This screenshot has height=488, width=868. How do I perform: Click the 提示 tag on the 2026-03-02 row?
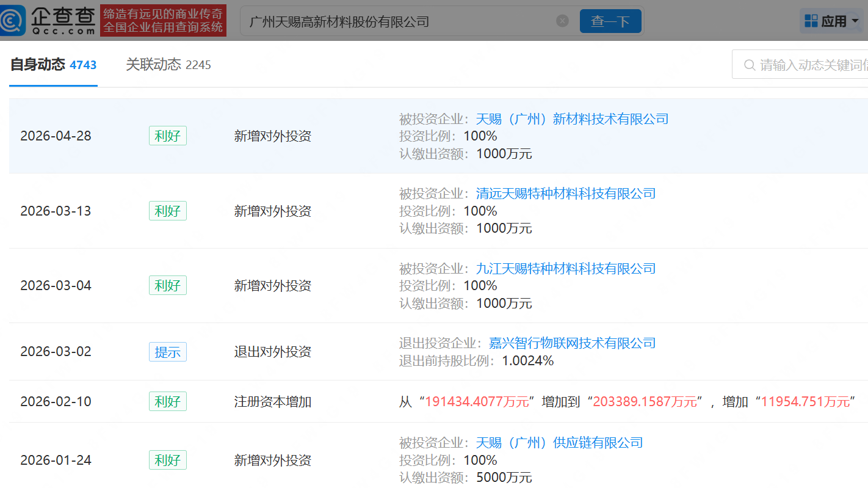coord(168,352)
